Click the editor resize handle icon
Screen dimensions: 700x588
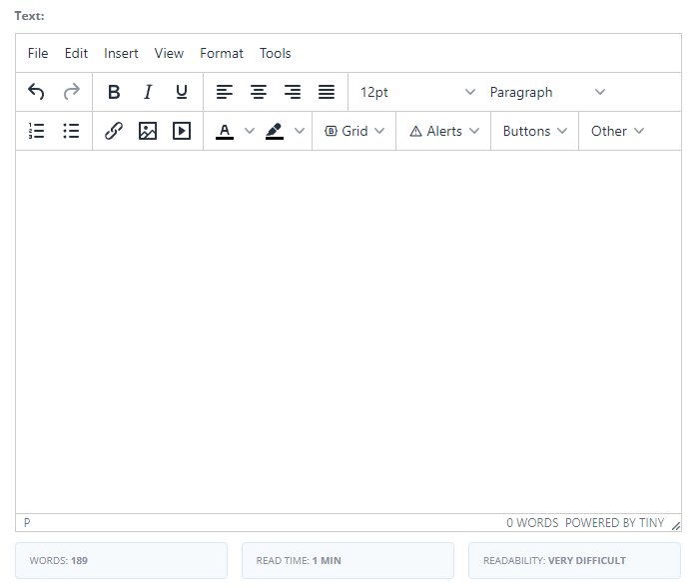pyautogui.click(x=676, y=526)
